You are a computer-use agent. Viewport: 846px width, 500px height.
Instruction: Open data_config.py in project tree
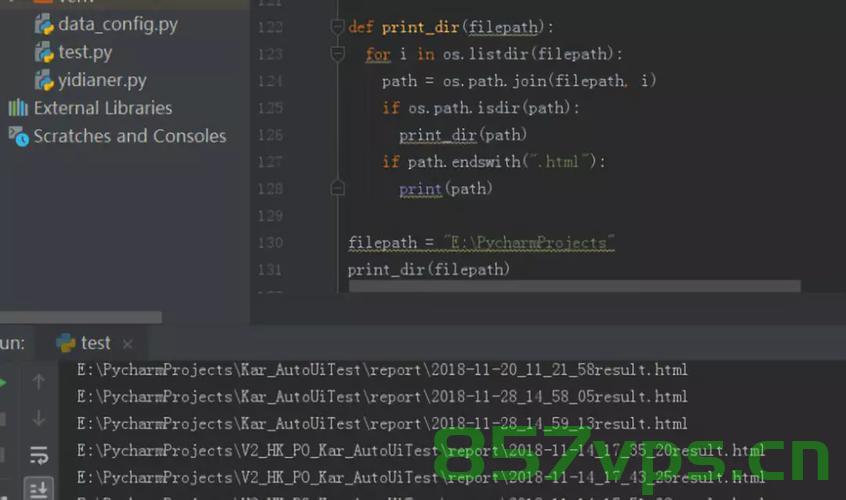118,25
